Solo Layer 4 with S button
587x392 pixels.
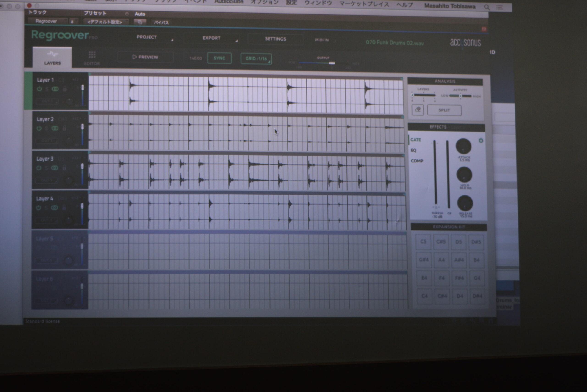point(46,208)
